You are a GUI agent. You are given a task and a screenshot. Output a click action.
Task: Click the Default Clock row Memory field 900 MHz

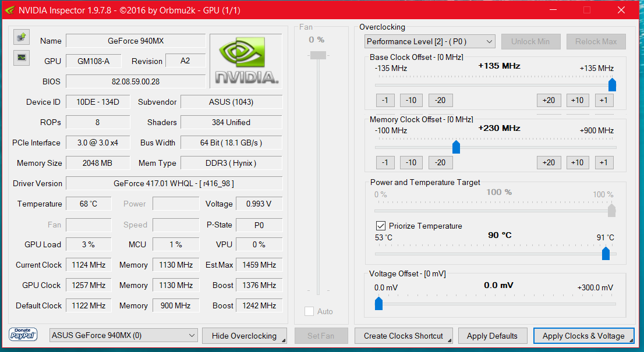176,305
